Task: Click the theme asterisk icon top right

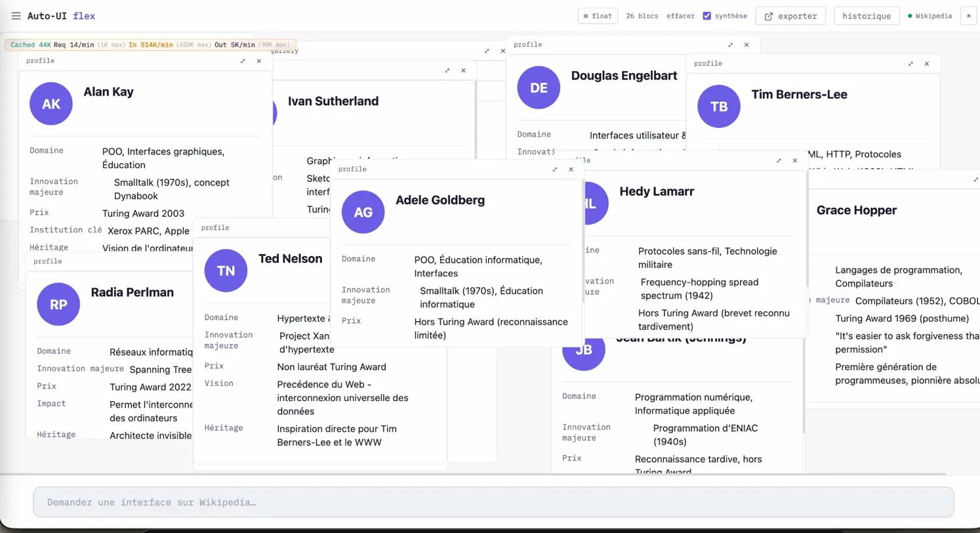Action: (x=970, y=16)
